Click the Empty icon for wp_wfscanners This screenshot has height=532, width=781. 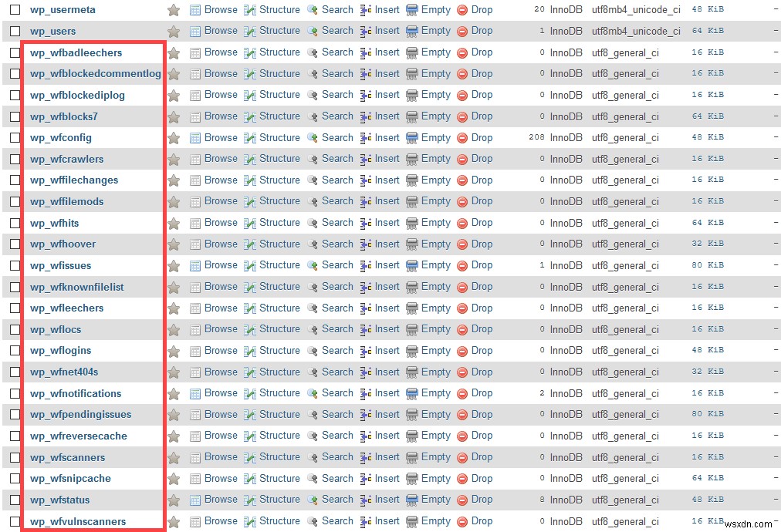411,457
